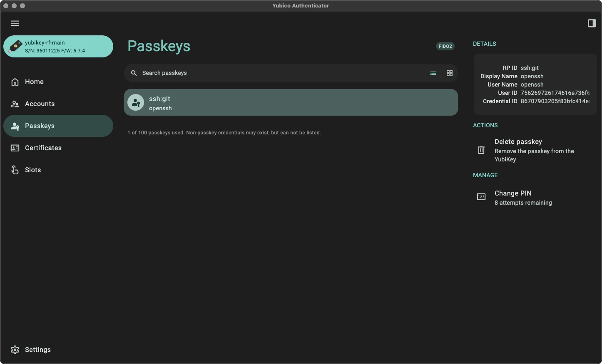The height and width of the screenshot is (364, 602).
Task: Click the openssh subtitle in passkey row
Action: pyautogui.click(x=160, y=108)
